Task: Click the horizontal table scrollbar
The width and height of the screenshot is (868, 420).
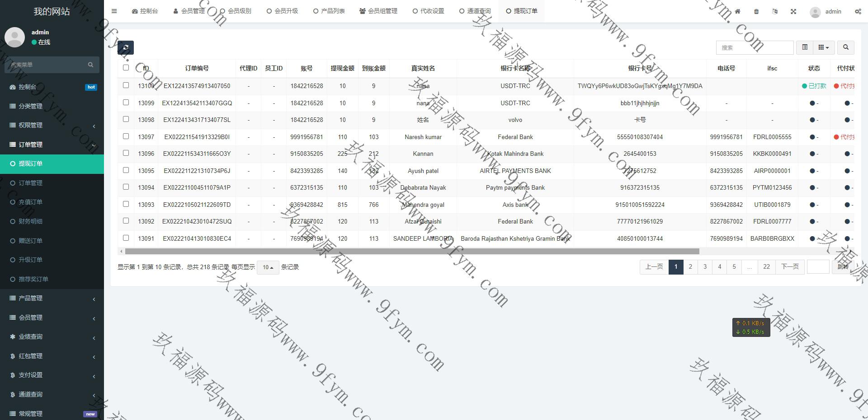Action: [x=411, y=252]
